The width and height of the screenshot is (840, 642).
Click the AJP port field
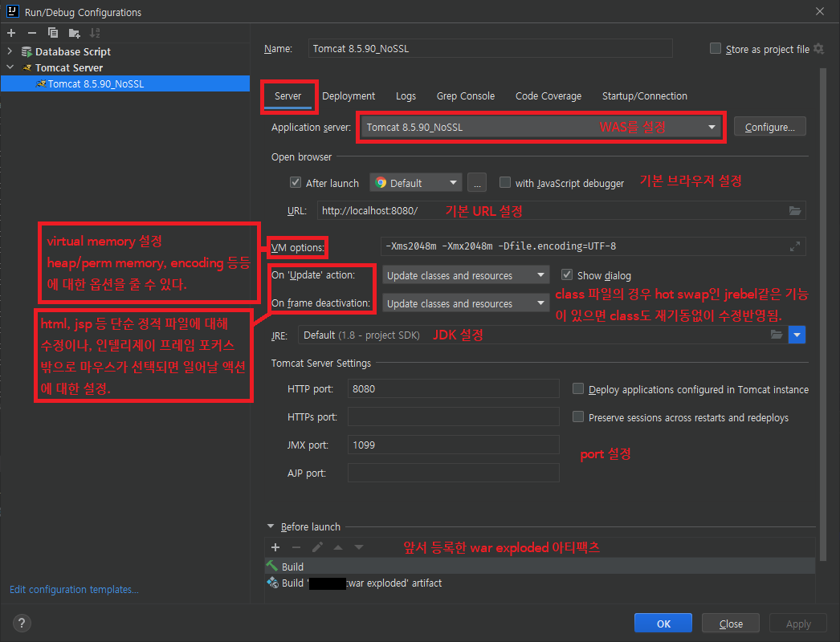click(x=453, y=473)
